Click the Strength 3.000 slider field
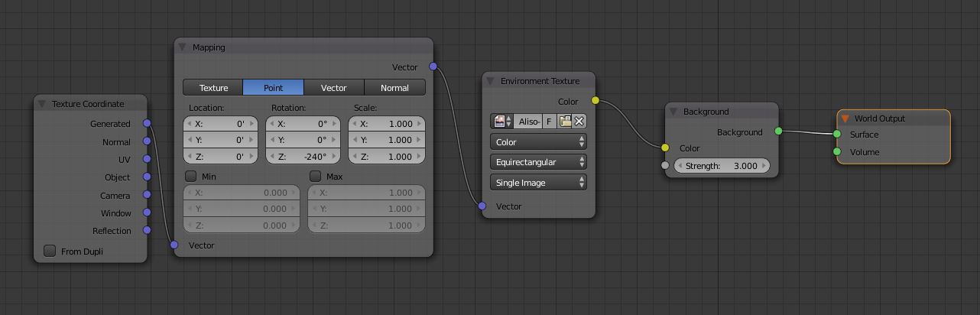The height and width of the screenshot is (315, 980). tap(722, 166)
